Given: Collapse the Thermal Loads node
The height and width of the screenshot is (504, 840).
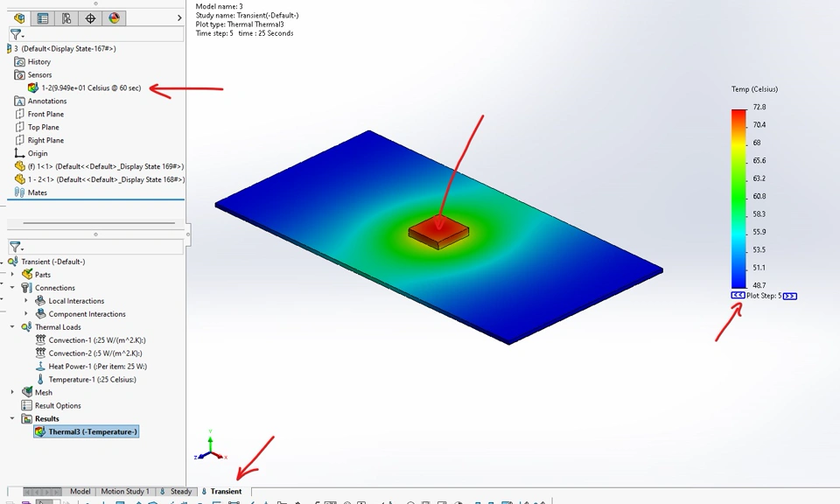Looking at the screenshot, I should [x=12, y=326].
